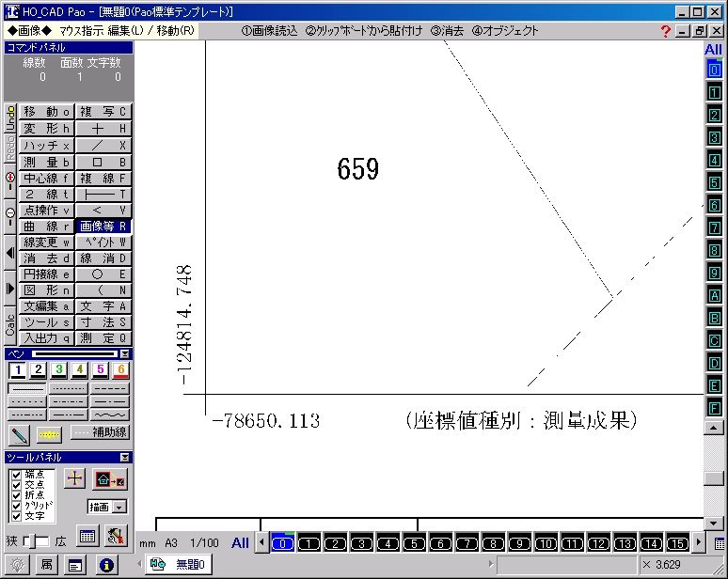Select red pen color 6

coord(120,370)
